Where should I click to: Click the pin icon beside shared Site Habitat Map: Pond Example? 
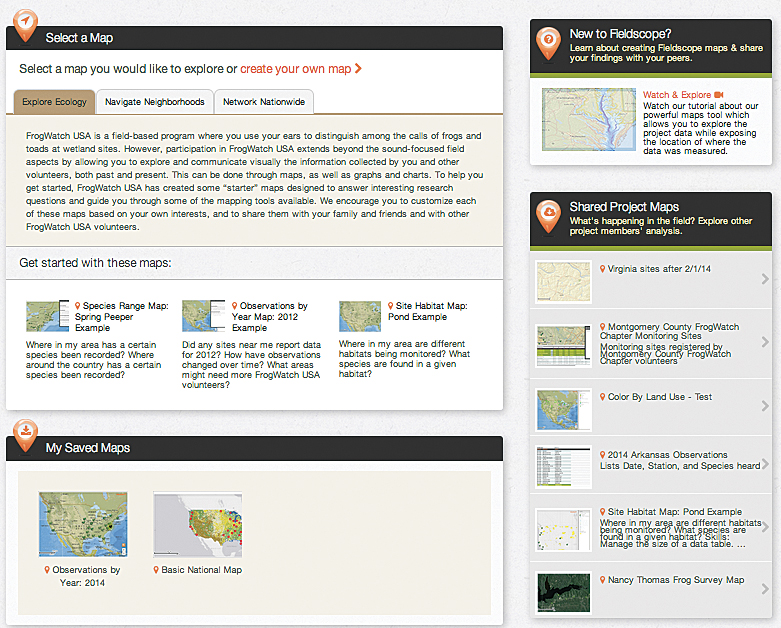[x=602, y=511]
